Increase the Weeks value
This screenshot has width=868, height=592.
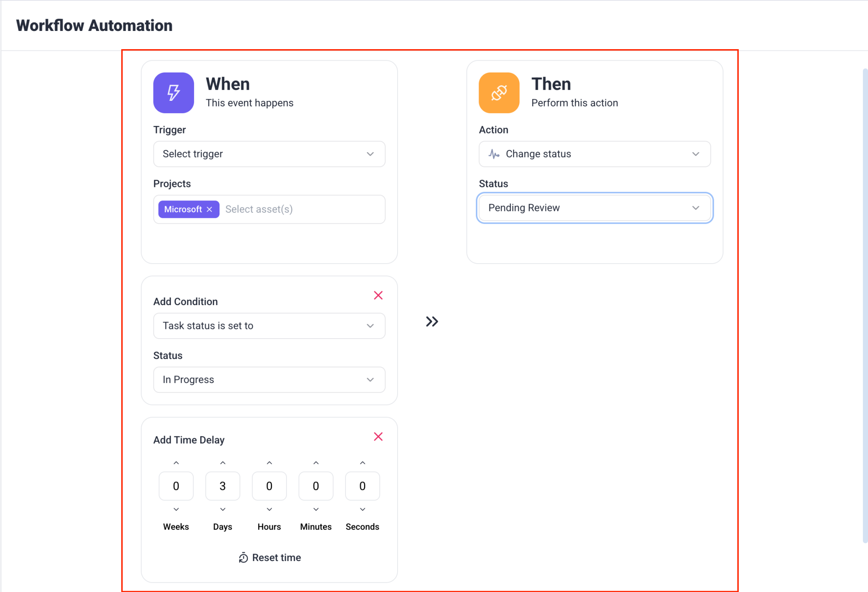(176, 463)
